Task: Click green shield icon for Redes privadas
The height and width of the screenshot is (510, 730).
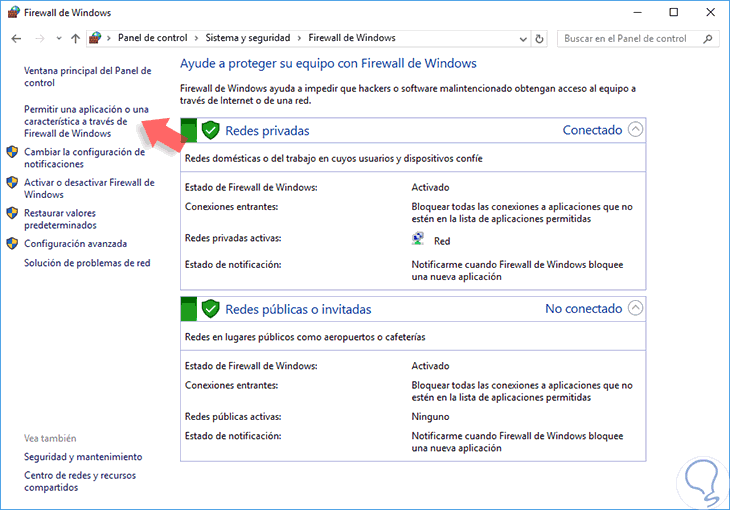Action: click(210, 130)
